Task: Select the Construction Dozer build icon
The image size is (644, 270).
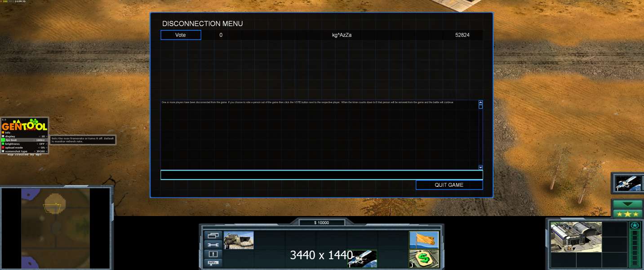Action: click(239, 240)
